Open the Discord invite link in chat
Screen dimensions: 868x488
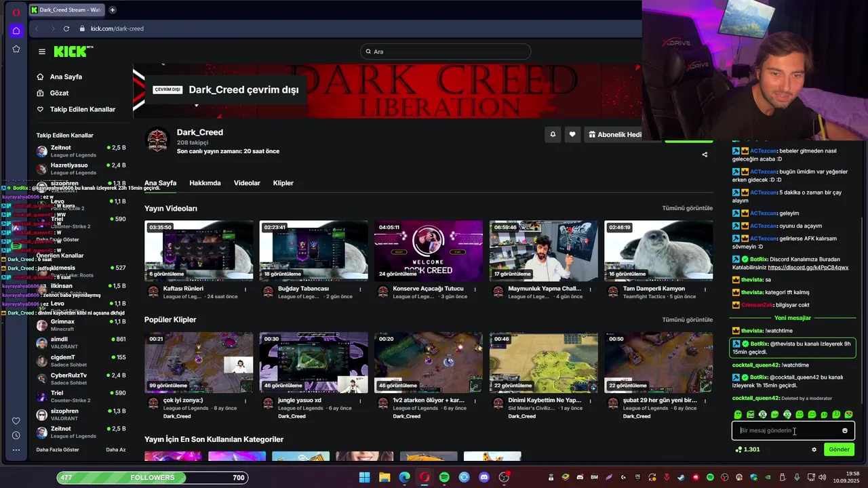(x=808, y=267)
